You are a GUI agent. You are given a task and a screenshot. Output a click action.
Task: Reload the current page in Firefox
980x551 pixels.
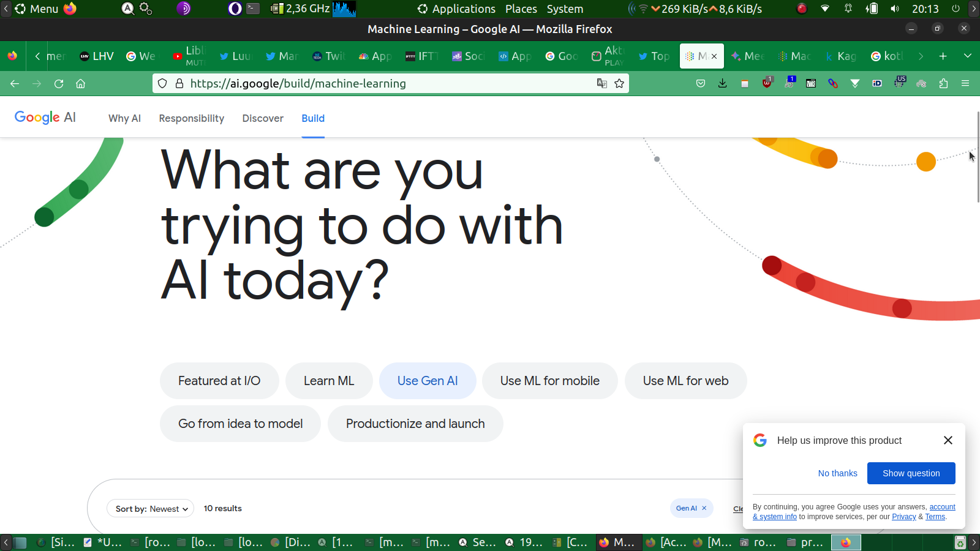[x=59, y=83]
